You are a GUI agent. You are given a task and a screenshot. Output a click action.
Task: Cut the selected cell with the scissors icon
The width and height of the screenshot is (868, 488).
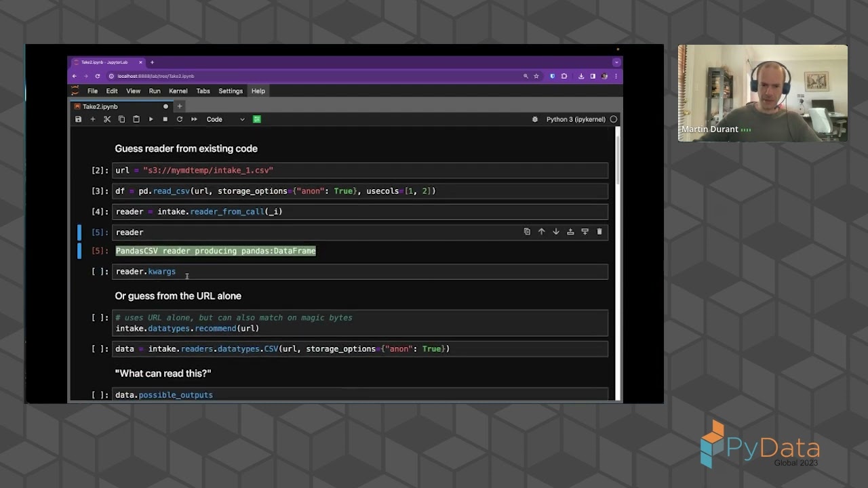pyautogui.click(x=107, y=119)
